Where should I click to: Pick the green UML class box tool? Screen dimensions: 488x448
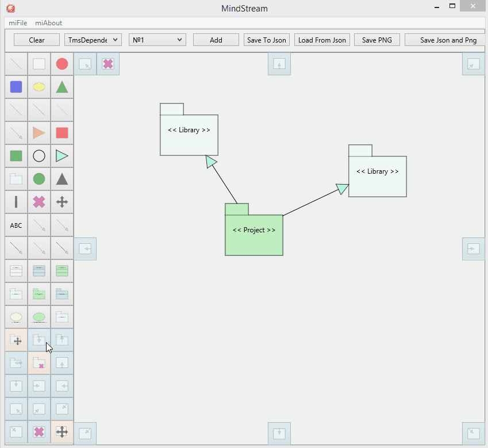(x=62, y=271)
